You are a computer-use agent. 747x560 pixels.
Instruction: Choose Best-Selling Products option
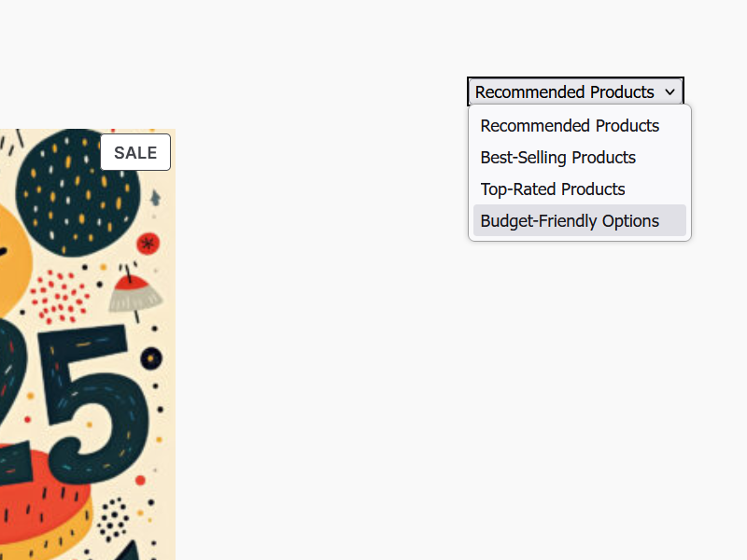coord(558,158)
